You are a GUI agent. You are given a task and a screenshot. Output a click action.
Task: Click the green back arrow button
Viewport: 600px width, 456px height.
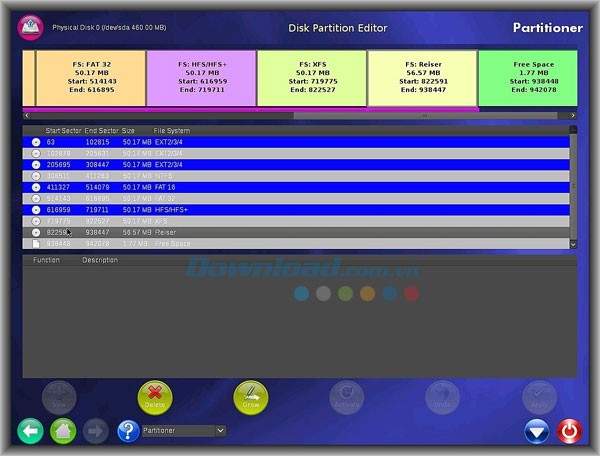point(31,431)
